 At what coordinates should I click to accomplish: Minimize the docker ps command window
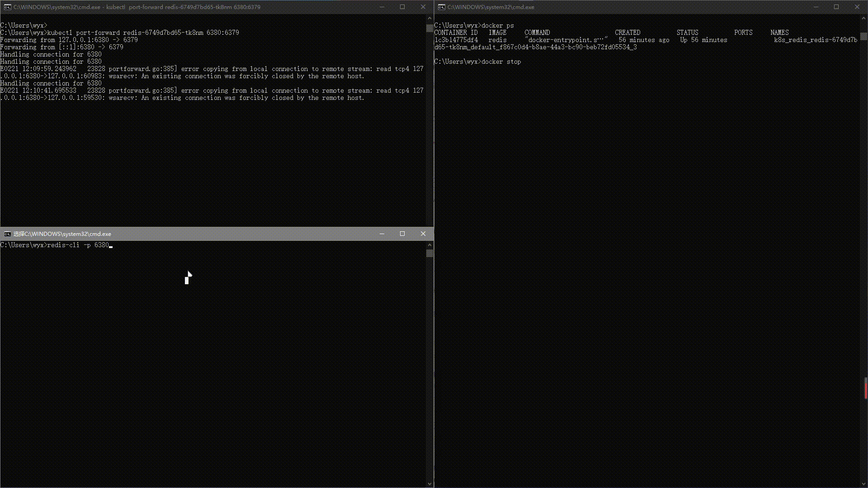click(x=816, y=7)
